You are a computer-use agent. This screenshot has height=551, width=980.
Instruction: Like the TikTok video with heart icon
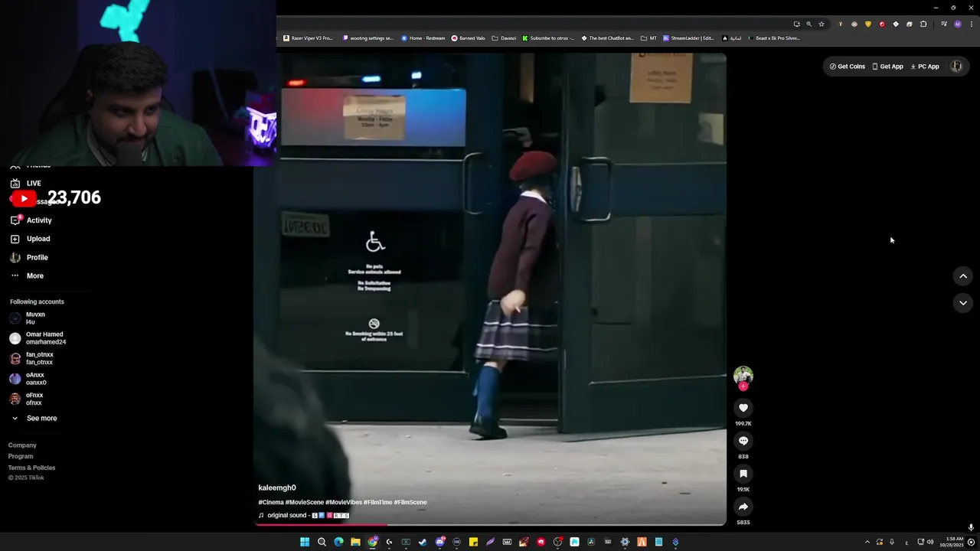(x=743, y=408)
